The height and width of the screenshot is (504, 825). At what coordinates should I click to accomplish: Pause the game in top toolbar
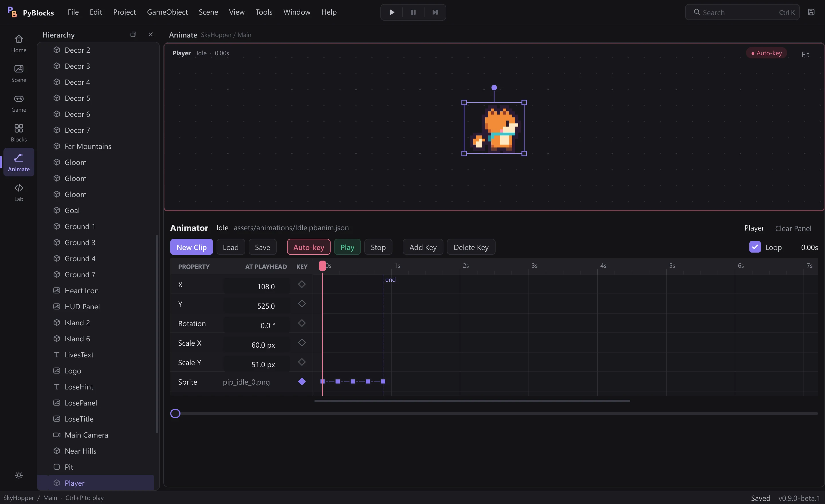click(x=413, y=12)
